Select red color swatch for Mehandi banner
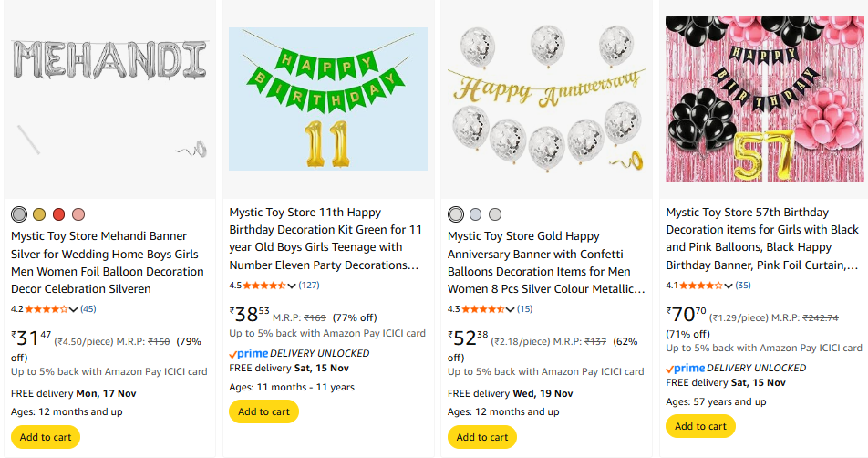868x458 pixels. (x=58, y=214)
